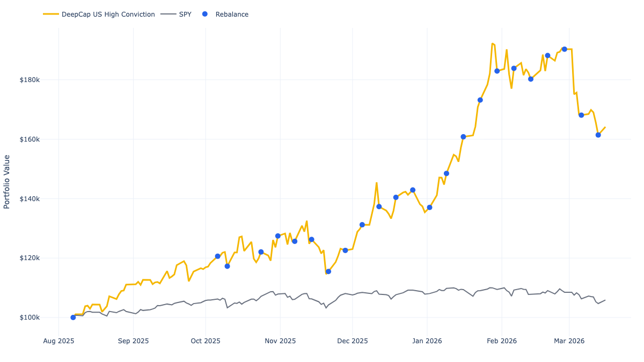Click the 'Aug 2025' x-axis label

coord(60,341)
